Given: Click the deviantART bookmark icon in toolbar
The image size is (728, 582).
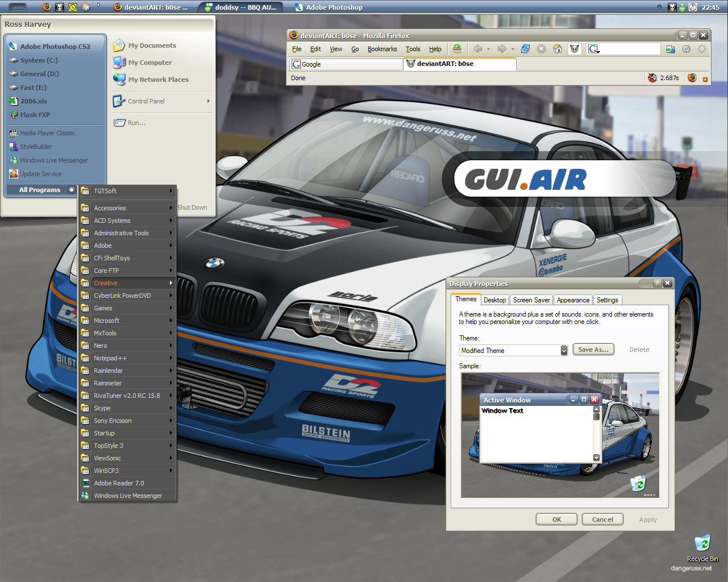Looking at the screenshot, I should click(575, 49).
